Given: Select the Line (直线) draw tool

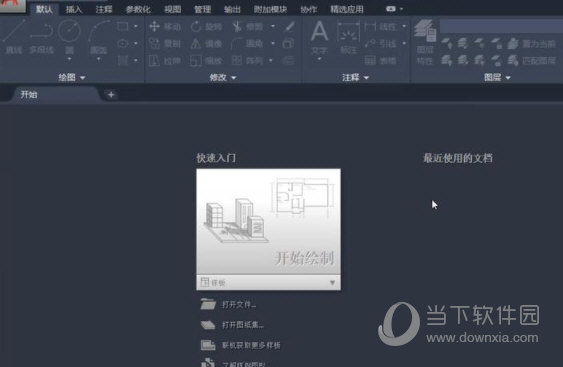Looking at the screenshot, I should pyautogui.click(x=14, y=36).
